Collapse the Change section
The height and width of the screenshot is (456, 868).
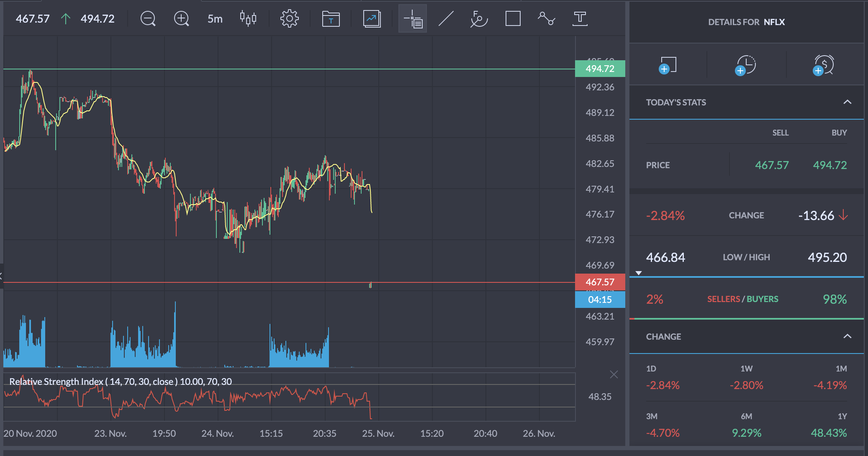point(847,336)
